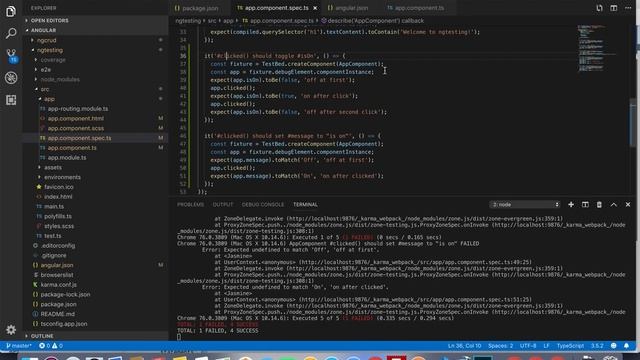Create a new terminal with plus icon
Image resolution: width=640 pixels, height=360 pixels.
[571, 204]
